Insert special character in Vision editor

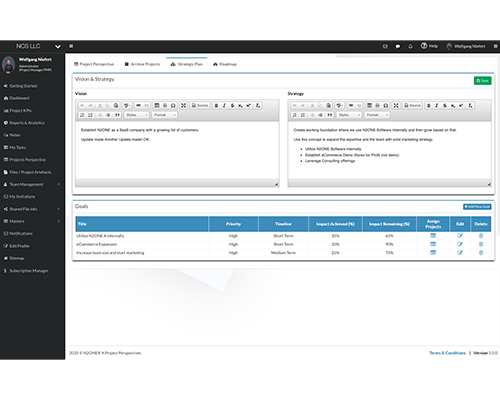pyautogui.click(x=173, y=106)
